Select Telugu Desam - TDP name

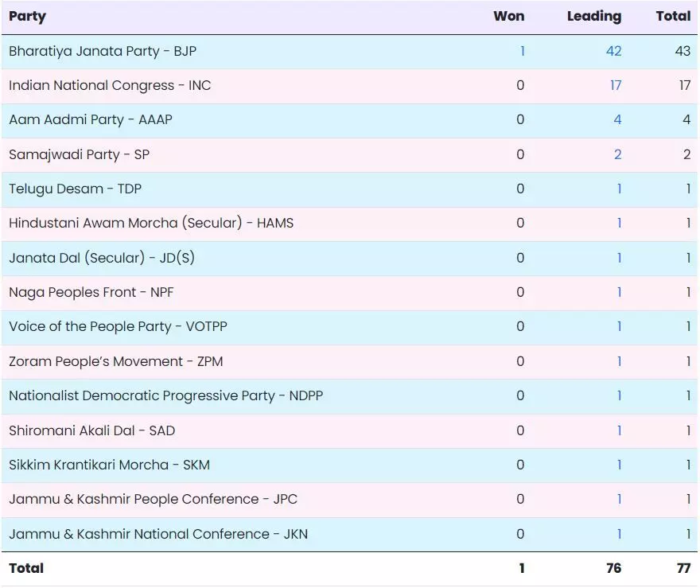[x=75, y=189]
